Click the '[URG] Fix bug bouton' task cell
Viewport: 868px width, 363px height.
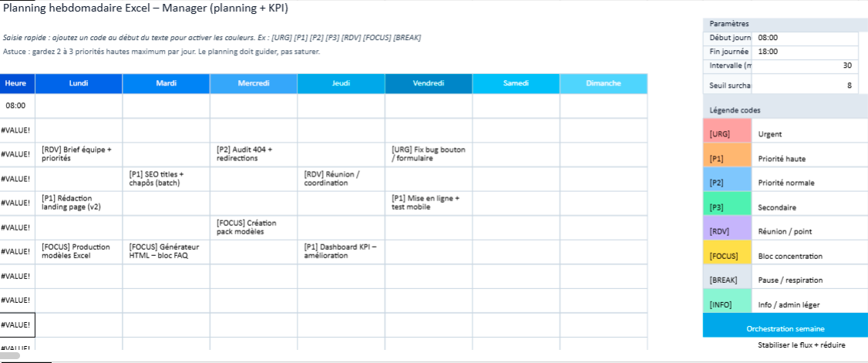(429, 154)
